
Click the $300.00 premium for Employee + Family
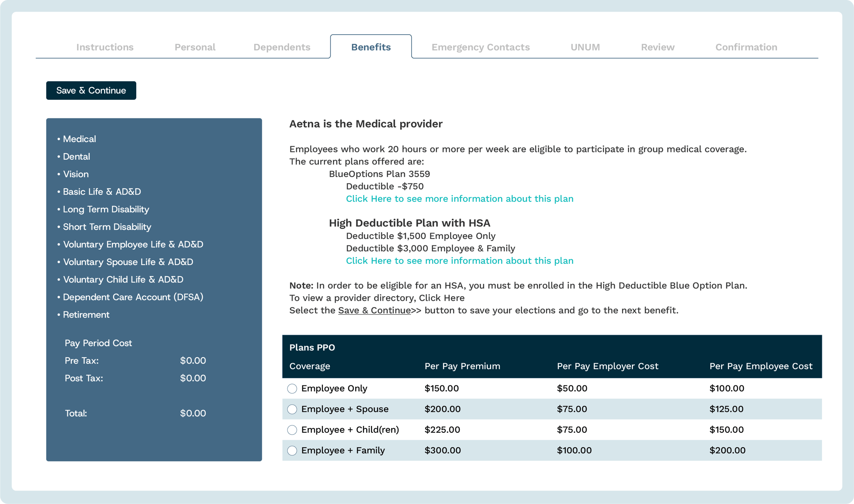[443, 450]
